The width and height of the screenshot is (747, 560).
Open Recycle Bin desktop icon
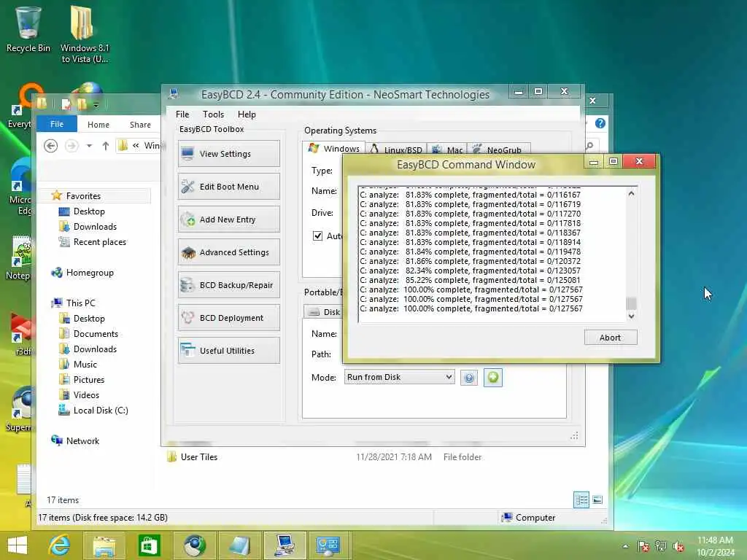(x=28, y=29)
